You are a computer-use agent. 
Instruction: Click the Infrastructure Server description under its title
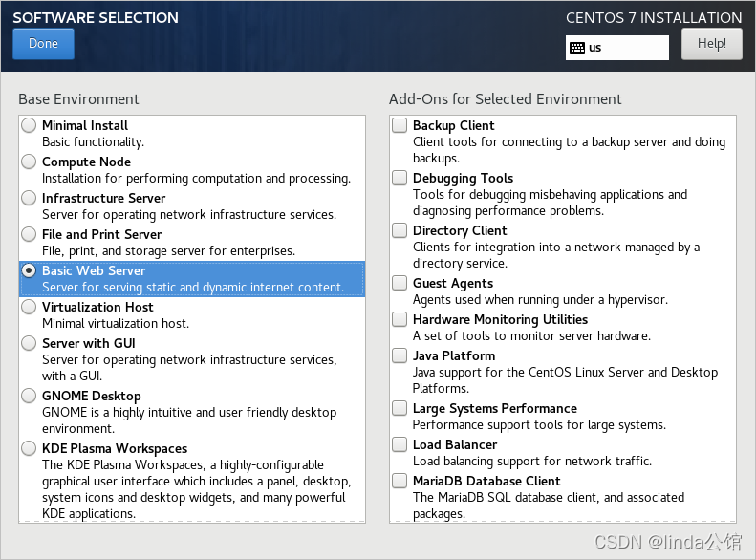[189, 215]
